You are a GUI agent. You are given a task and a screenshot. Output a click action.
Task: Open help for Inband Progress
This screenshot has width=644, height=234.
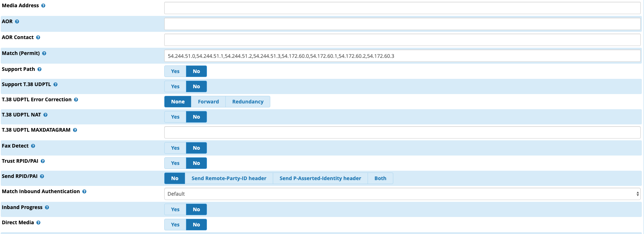pos(47,208)
